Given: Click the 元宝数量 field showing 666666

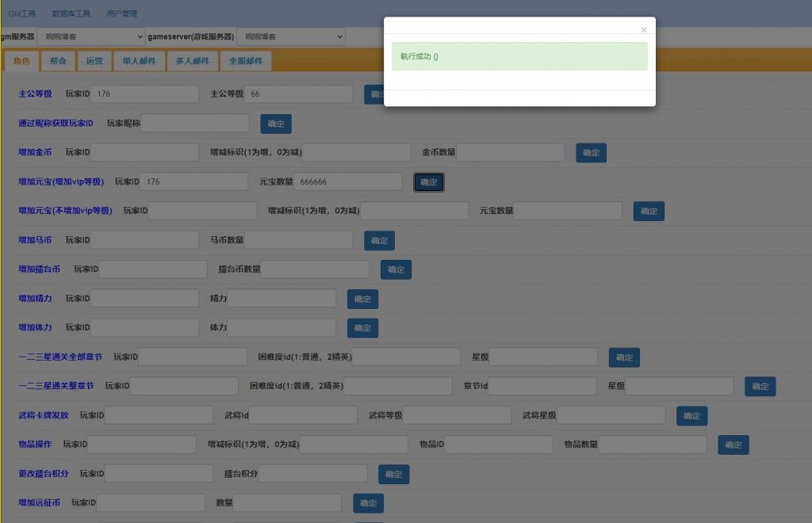Looking at the screenshot, I should tap(347, 181).
